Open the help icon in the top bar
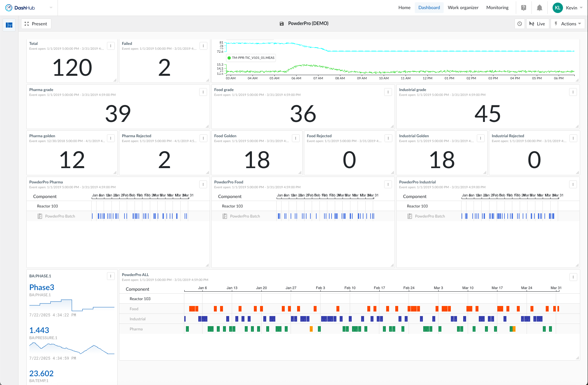The width and height of the screenshot is (588, 385). [523, 8]
